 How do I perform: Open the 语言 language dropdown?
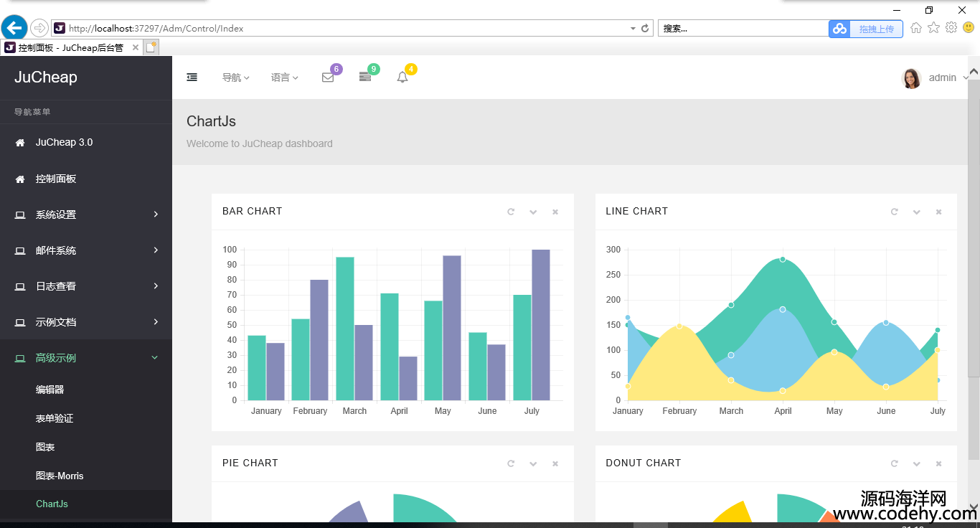tap(284, 77)
